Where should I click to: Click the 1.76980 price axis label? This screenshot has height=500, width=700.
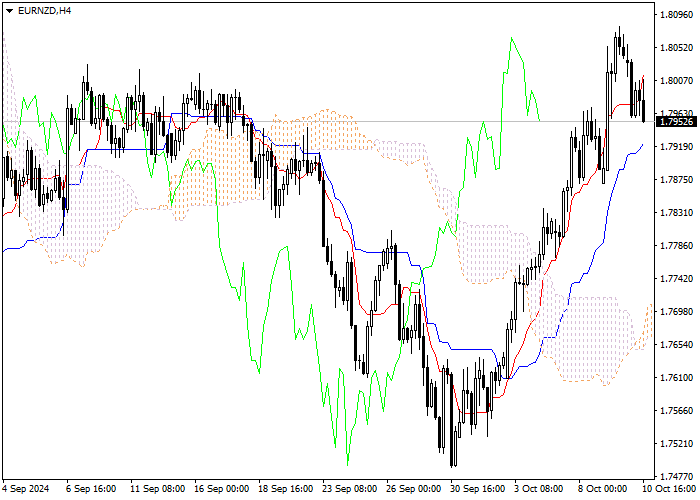677,312
